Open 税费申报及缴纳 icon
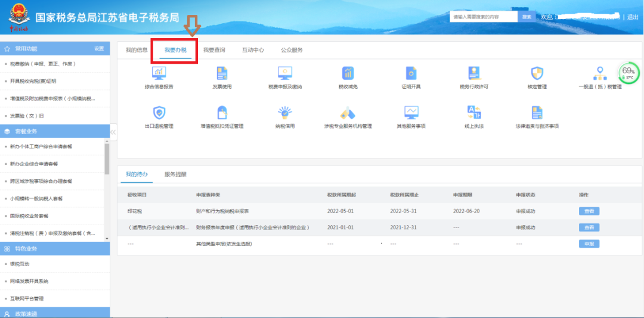This screenshot has width=644, height=318. pos(284,73)
